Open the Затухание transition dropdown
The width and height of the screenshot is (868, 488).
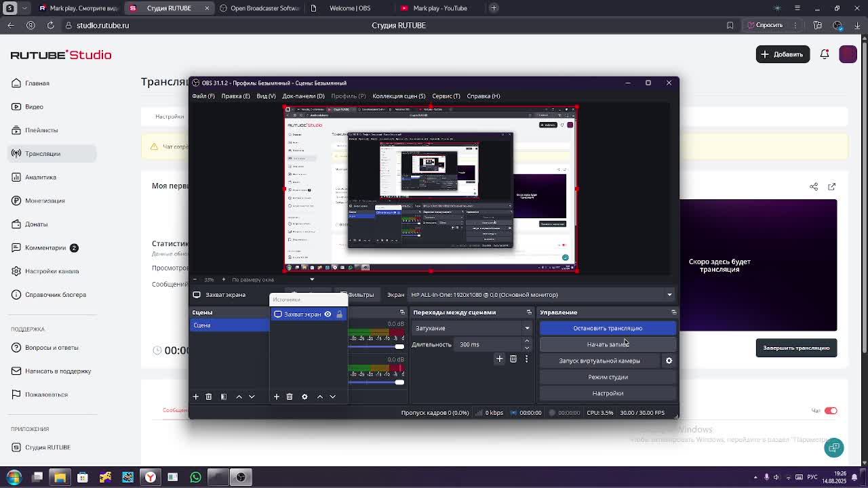472,328
